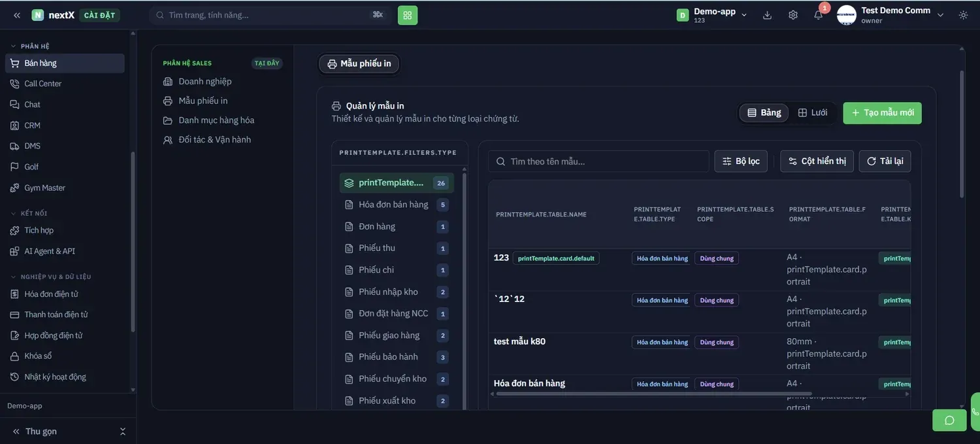This screenshot has width=980, height=444.
Task: Click the user avatar in the top bar
Action: pyautogui.click(x=846, y=15)
